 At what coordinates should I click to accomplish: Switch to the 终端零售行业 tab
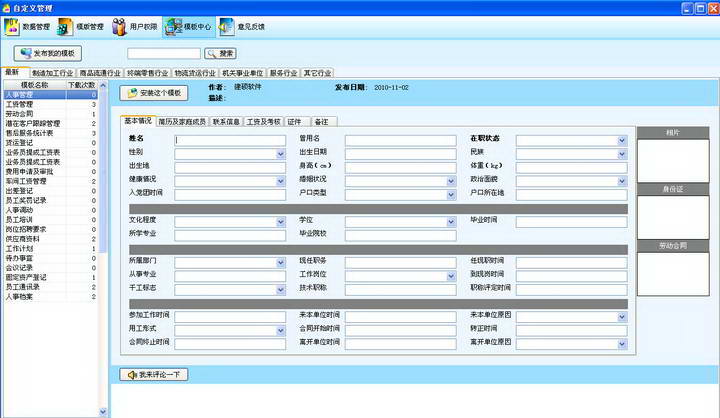(x=147, y=73)
